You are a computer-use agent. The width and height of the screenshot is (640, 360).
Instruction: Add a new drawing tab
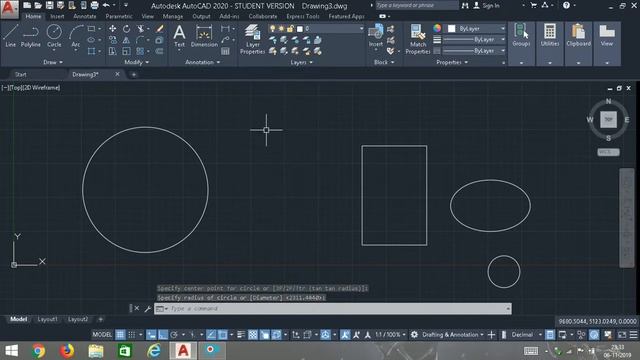tap(133, 75)
